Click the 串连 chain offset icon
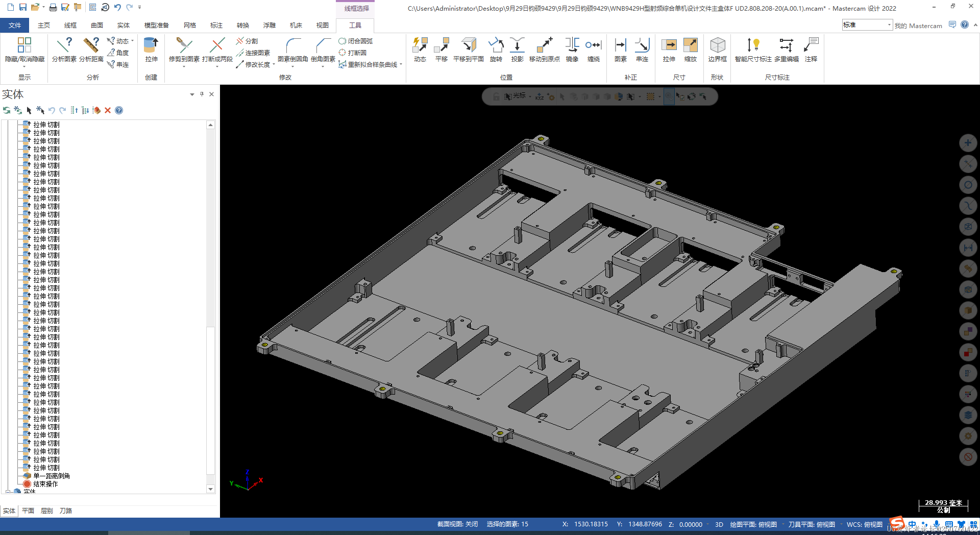Screen dimensions: 980x535 642,50
